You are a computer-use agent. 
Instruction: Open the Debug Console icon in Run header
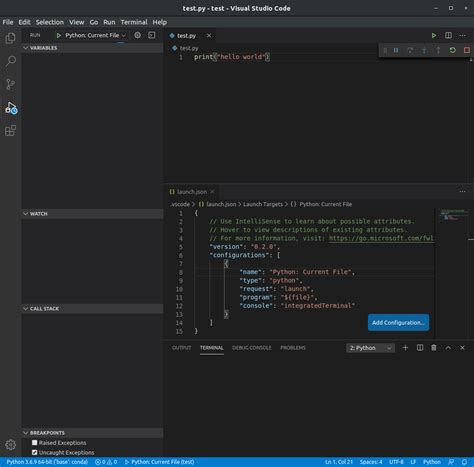coord(152,35)
